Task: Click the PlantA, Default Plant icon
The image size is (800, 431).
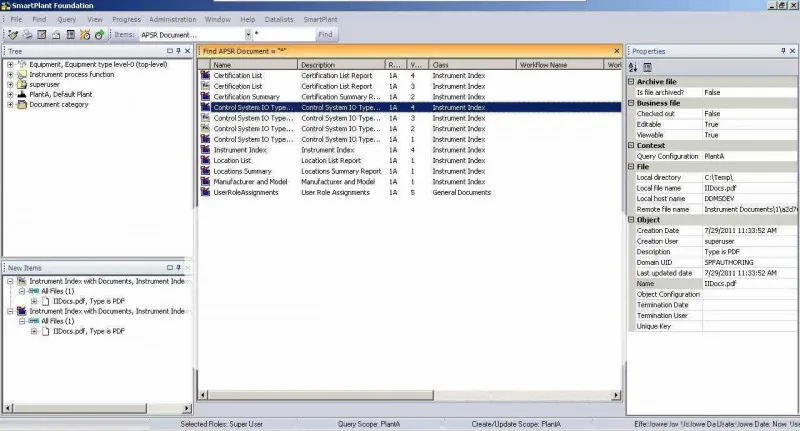Action: [22, 94]
